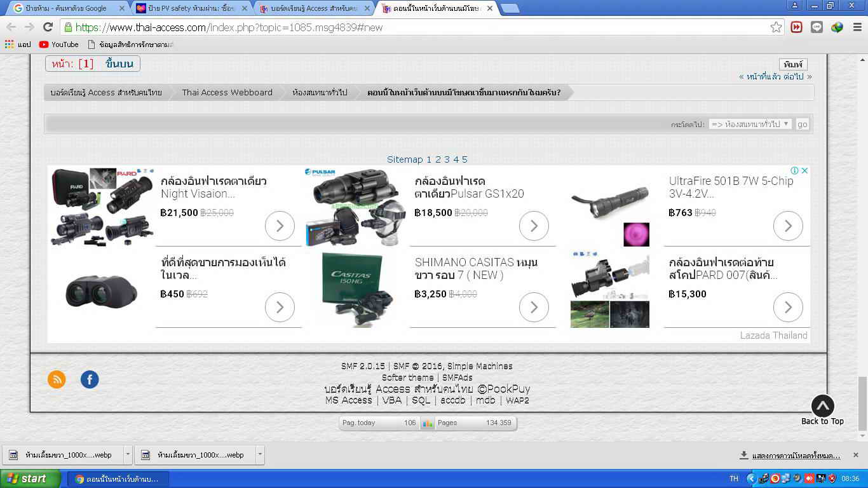Open the arrow for the ฿450 binoculars ad
This screenshot has height=488, width=868.
(280, 307)
